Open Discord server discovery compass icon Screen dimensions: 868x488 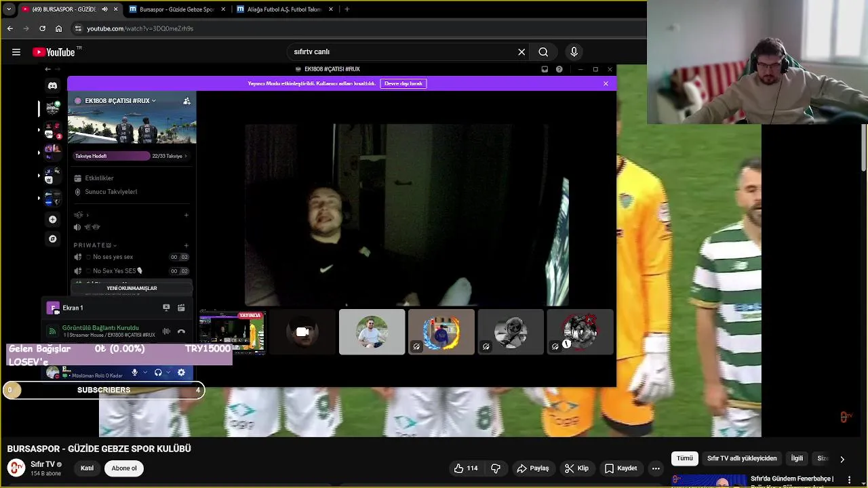coord(53,239)
